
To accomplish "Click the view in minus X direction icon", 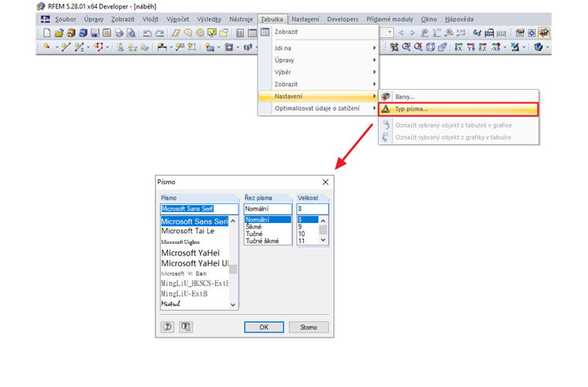I will (496, 47).
